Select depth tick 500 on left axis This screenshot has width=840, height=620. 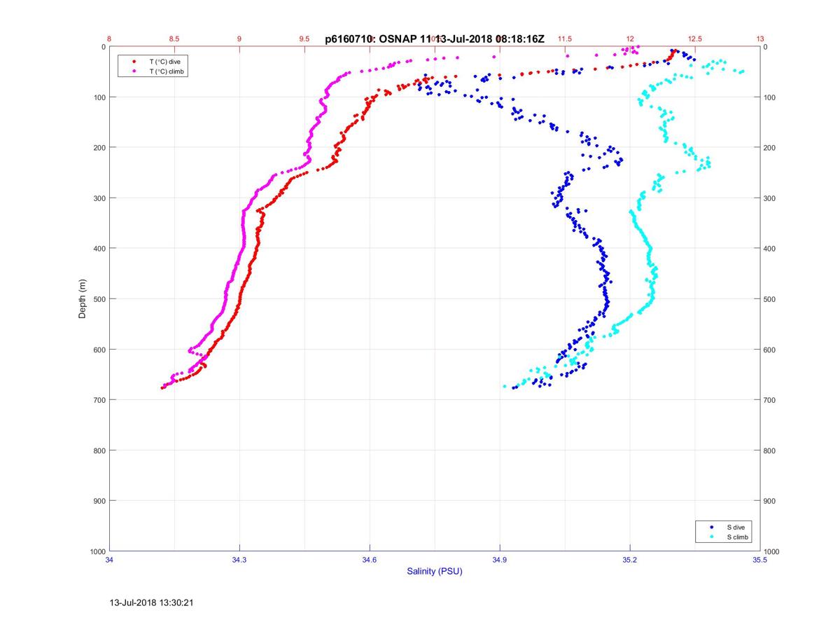pos(99,299)
